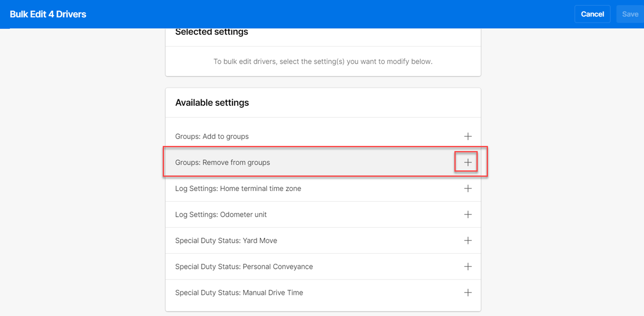Select 'Special Duty Status: Manual Drive Time' label
The image size is (644, 316).
pyautogui.click(x=239, y=293)
